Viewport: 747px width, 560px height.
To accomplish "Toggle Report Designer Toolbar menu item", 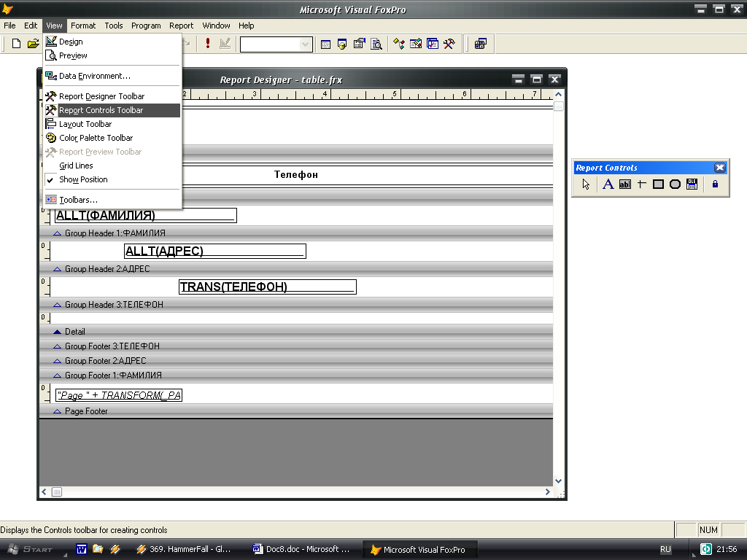I will pos(112,96).
